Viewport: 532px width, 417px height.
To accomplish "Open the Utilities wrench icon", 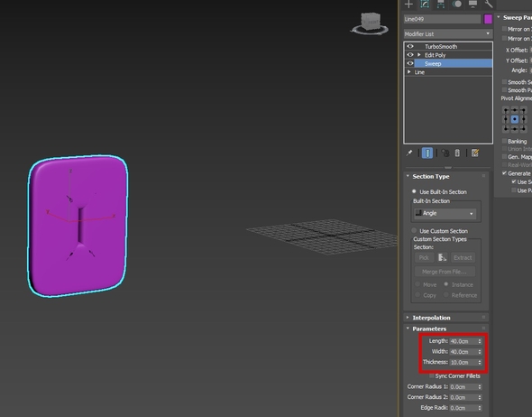I will click(x=489, y=5).
